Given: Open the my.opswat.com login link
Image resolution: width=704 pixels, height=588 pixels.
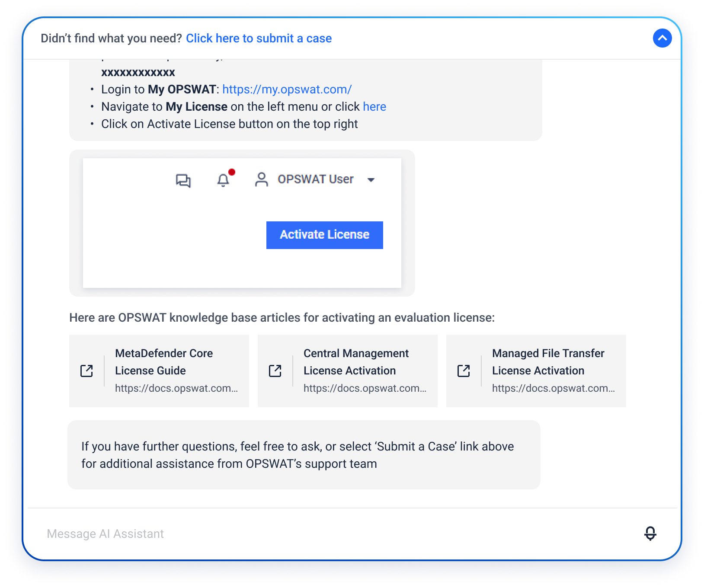Looking at the screenshot, I should coord(287,89).
